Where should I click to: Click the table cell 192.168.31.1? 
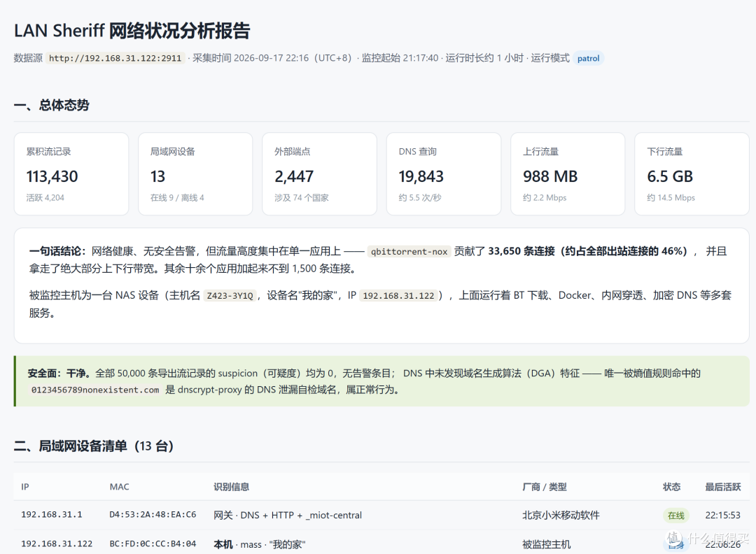pyautogui.click(x=52, y=515)
